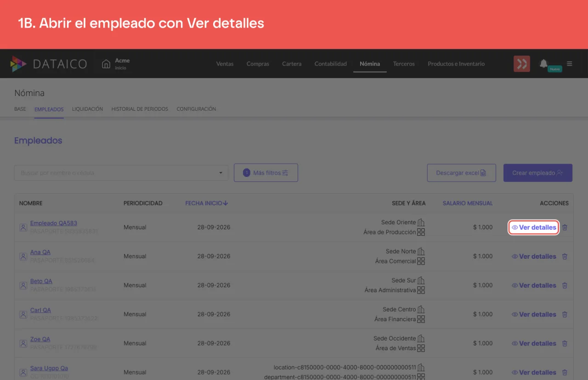The height and width of the screenshot is (380, 588).
Task: Open Productos e Inventario menu
Action: pos(456,64)
